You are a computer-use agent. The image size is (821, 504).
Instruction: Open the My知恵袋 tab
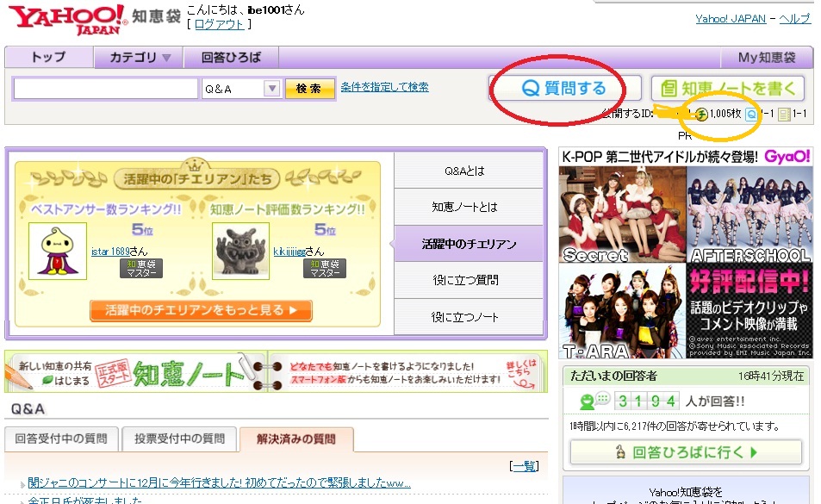(767, 57)
